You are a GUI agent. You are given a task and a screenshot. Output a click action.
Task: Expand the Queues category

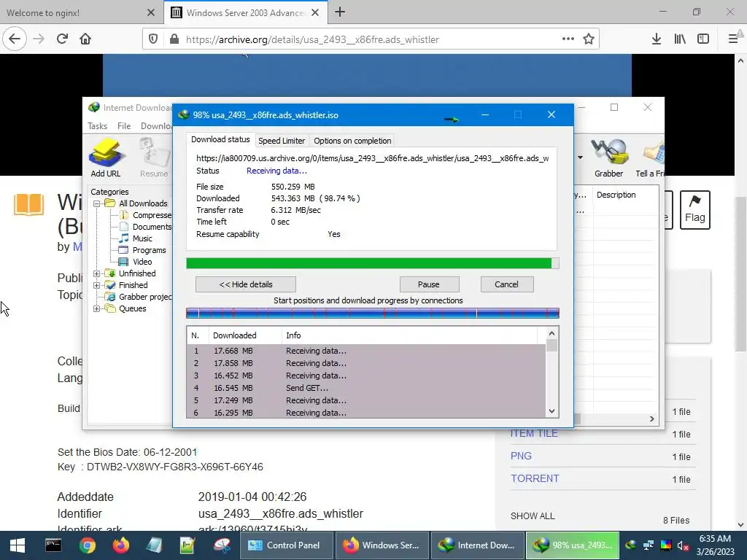(97, 308)
